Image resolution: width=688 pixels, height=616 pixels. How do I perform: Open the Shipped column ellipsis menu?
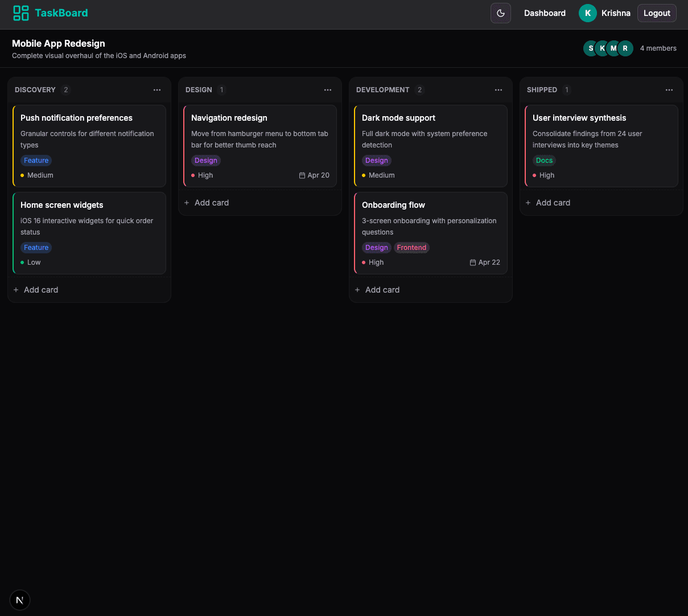point(669,90)
